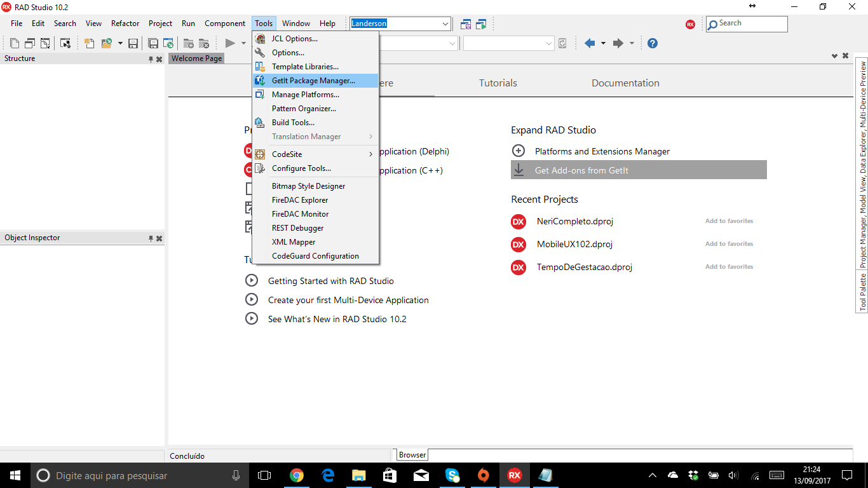Expand the CodeSite submenu
Image resolution: width=868 pixels, height=488 pixels.
371,154
